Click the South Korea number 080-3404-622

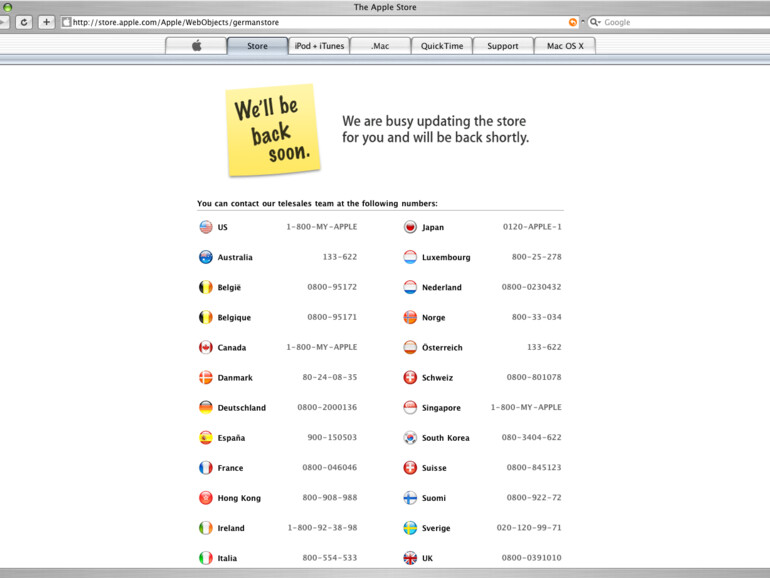pos(531,437)
